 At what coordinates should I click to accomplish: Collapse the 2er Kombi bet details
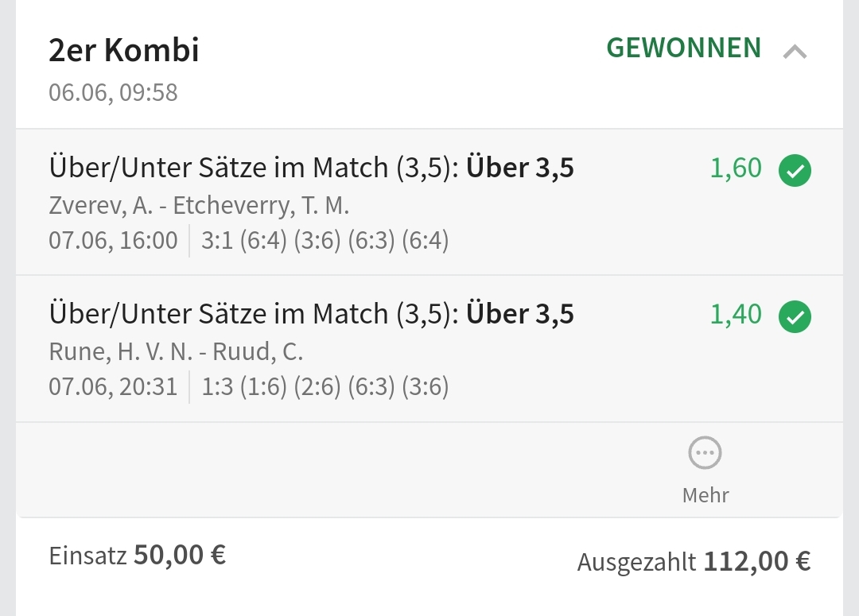tap(795, 52)
